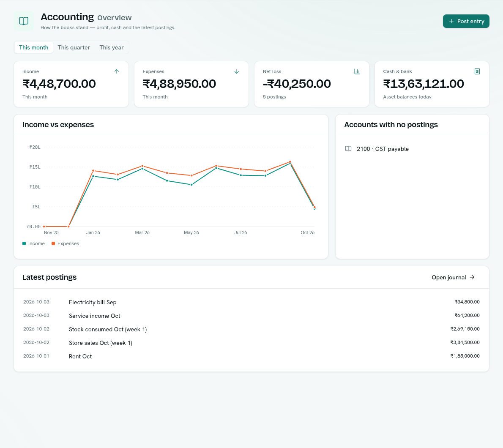
Task: Click the amount ₹64,200.00
Action: point(467,315)
